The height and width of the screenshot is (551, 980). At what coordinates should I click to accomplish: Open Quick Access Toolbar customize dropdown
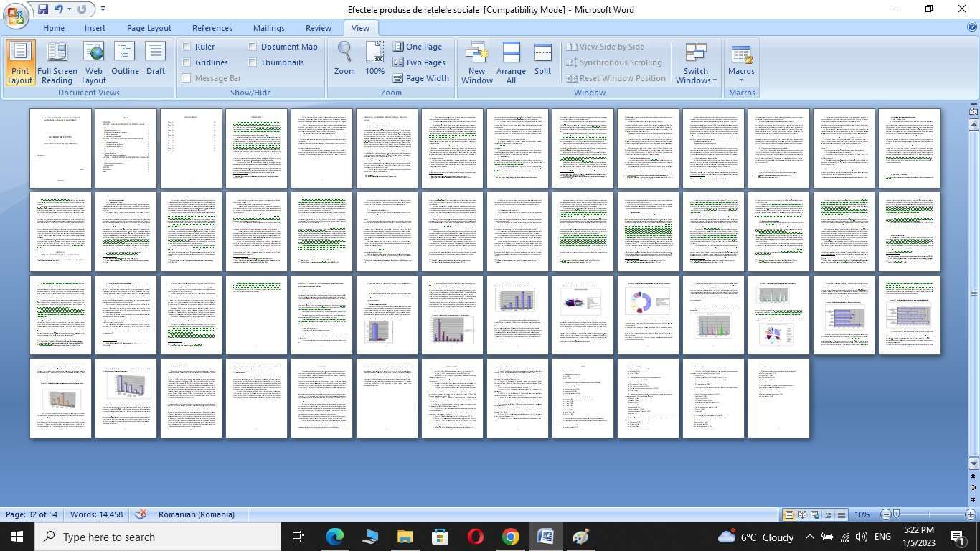tap(103, 9)
